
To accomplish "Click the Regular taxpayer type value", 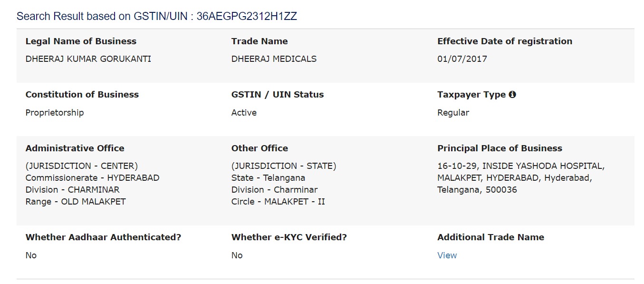I will (x=453, y=113).
